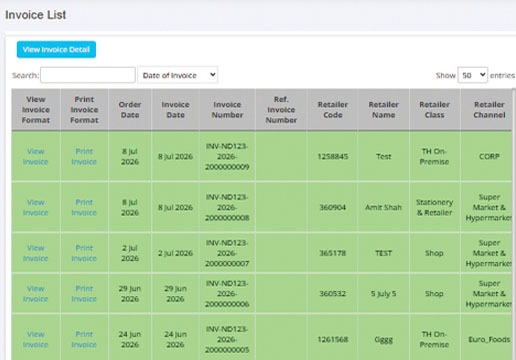
Task: Focus the Search input field
Action: click(x=88, y=75)
